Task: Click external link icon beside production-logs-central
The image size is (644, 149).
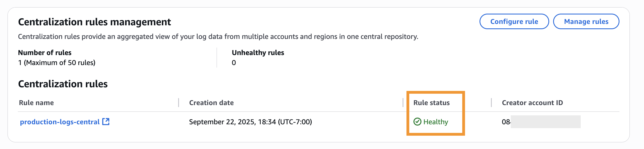Action: [x=106, y=121]
